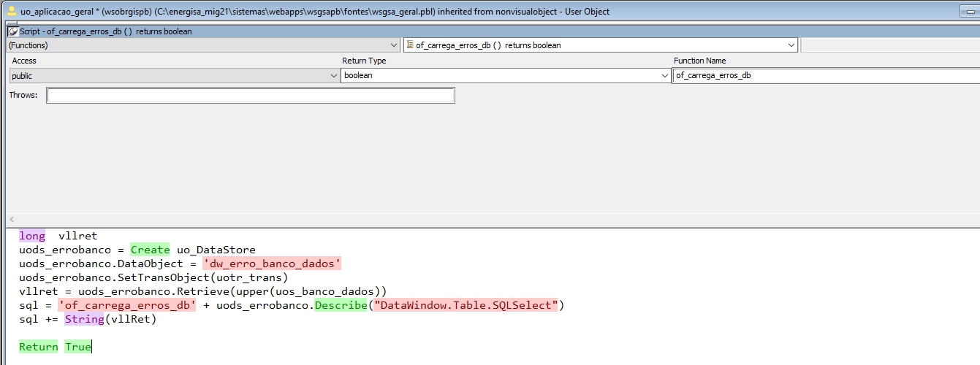Click inside the Throws text box
980x365 pixels.
[250, 96]
